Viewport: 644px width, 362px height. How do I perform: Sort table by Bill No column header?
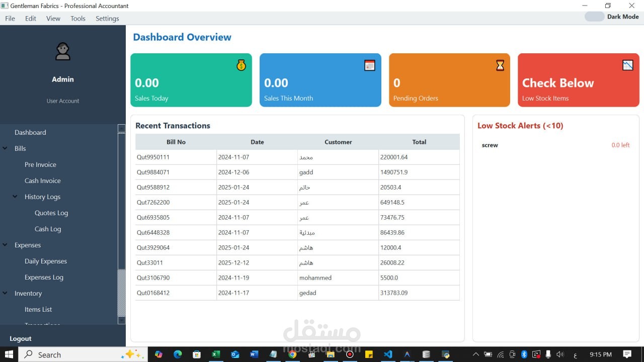tap(176, 142)
